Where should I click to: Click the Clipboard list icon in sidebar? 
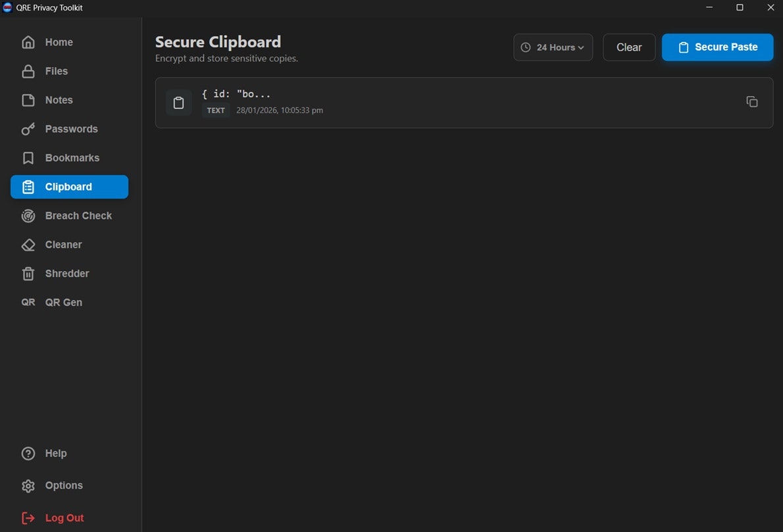[28, 187]
